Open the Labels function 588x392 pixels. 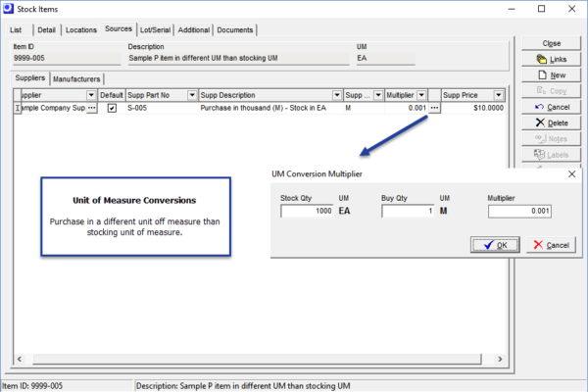(x=551, y=155)
